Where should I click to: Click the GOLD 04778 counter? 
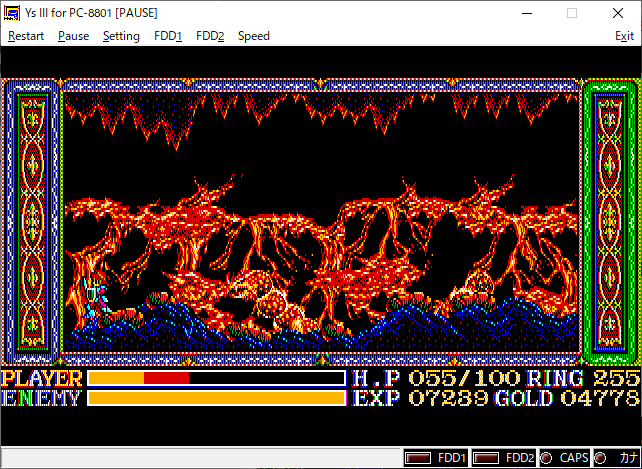(567, 398)
